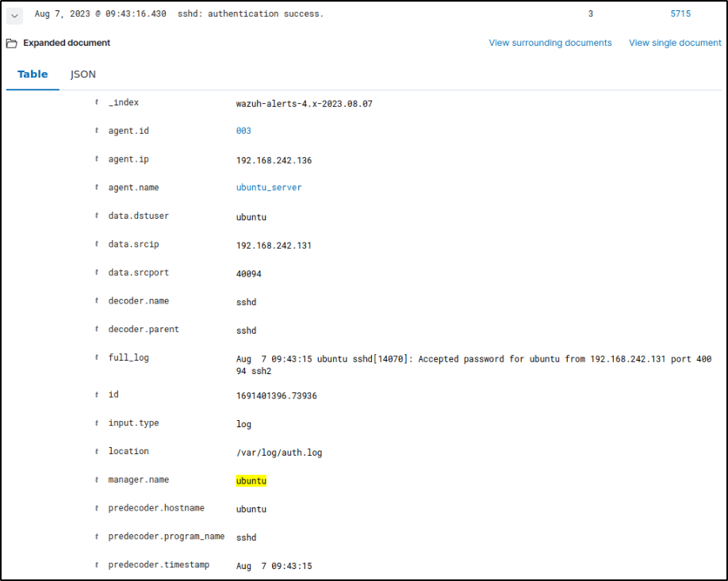Click the type icon beside manager.name
Image resolution: width=728 pixels, height=581 pixels.
97,480
